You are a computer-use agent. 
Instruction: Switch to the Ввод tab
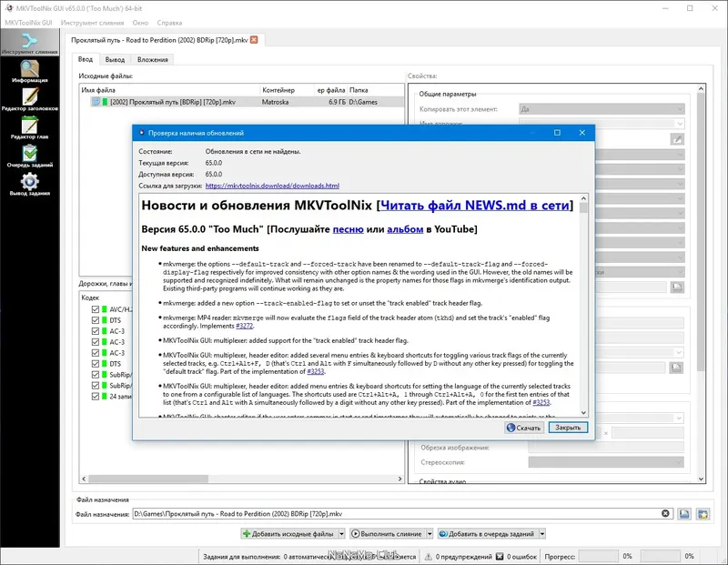[86, 59]
